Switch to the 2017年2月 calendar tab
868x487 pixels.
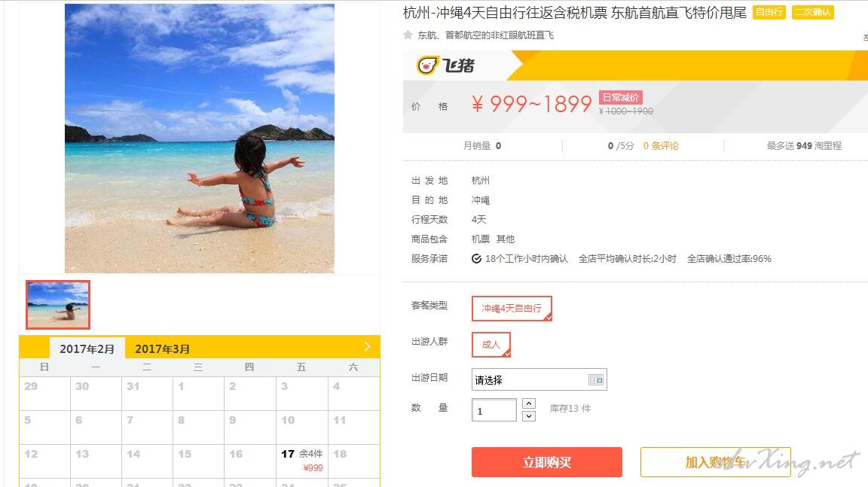click(x=87, y=349)
